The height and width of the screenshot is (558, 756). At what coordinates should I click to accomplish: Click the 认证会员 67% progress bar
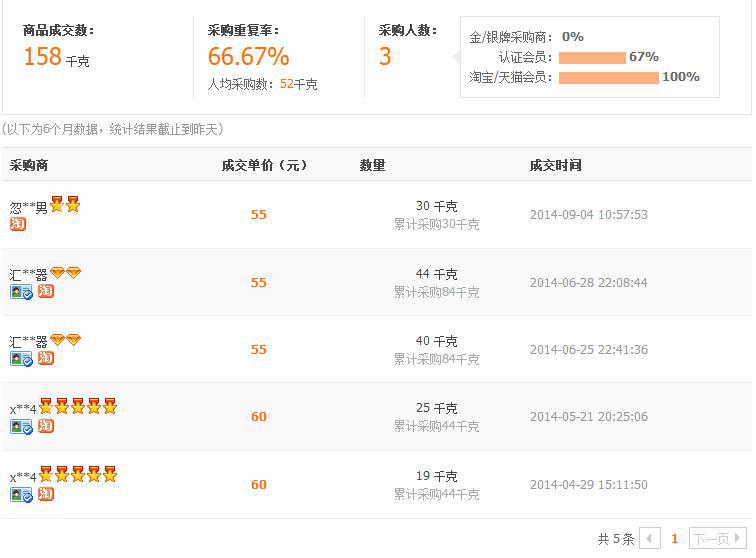pyautogui.click(x=592, y=58)
